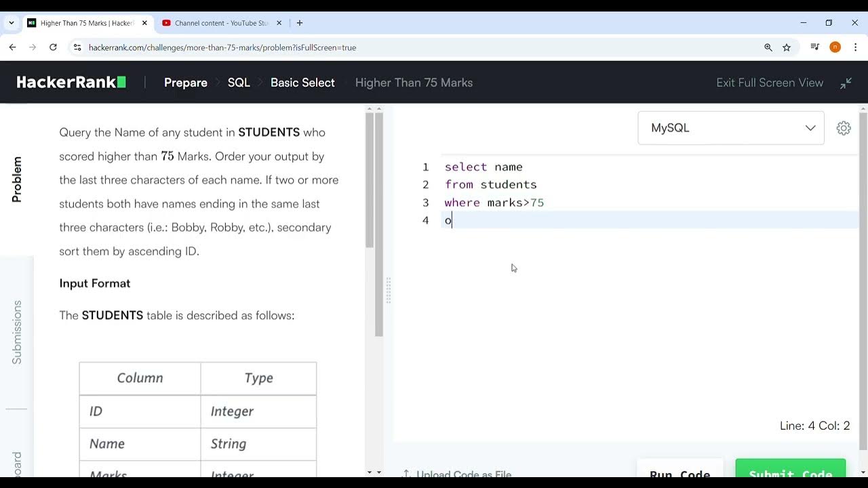The width and height of the screenshot is (868, 488).
Task: Click the Run Code button
Action: pyautogui.click(x=679, y=473)
